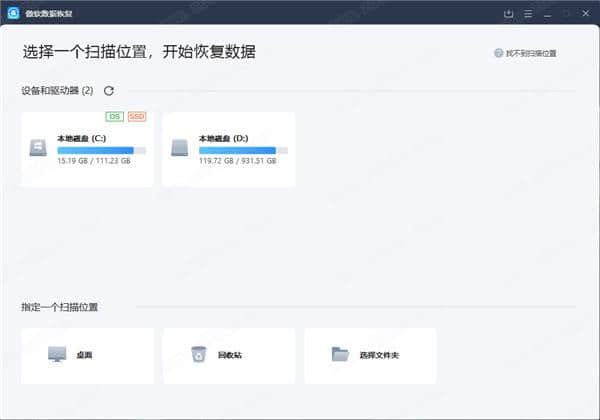The image size is (600, 420).
Task: Close the data recovery window
Action: [585, 13]
